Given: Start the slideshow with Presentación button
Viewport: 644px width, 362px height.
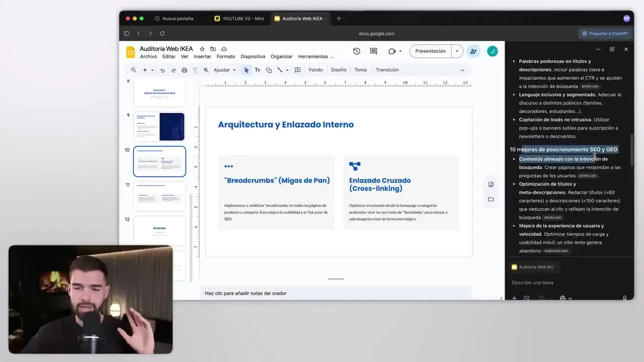Looking at the screenshot, I should [x=431, y=51].
